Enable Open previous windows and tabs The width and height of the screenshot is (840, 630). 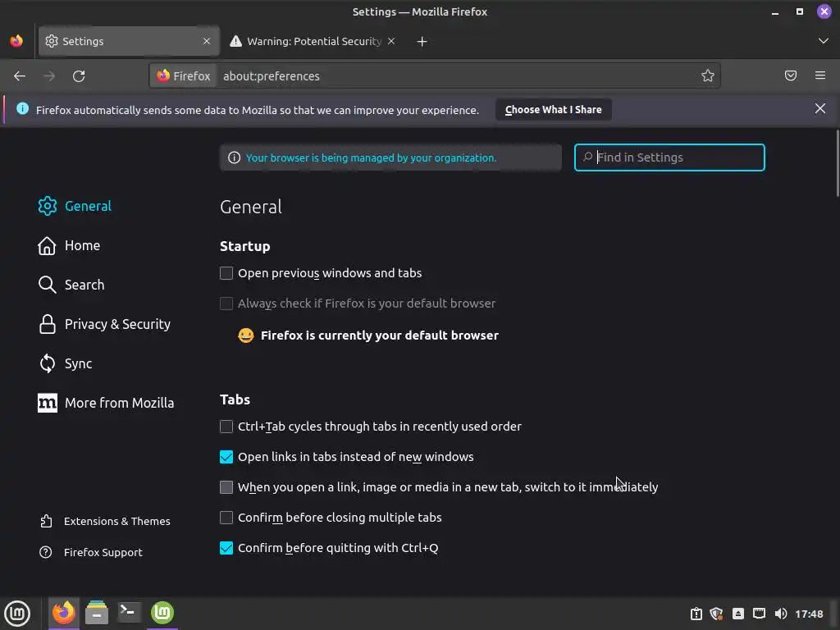click(x=226, y=273)
